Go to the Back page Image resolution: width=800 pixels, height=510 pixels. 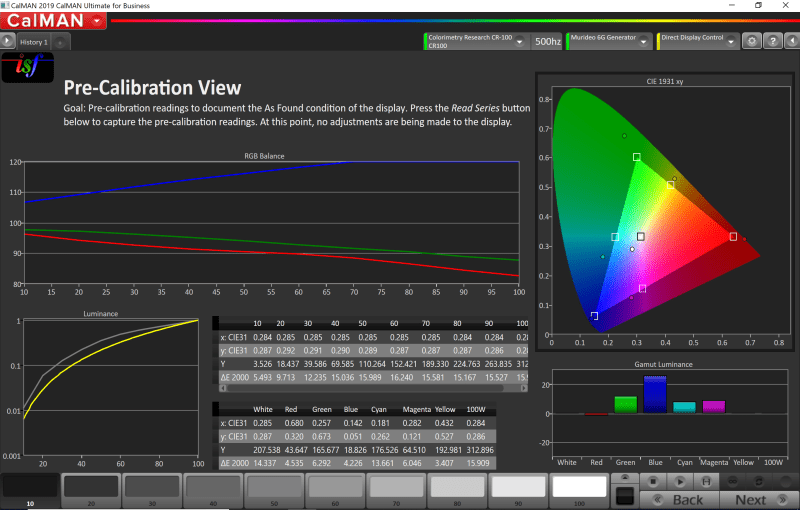coord(679,500)
